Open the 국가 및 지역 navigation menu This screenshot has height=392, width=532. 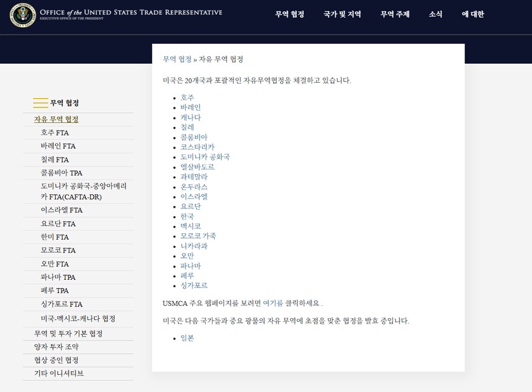pos(342,14)
